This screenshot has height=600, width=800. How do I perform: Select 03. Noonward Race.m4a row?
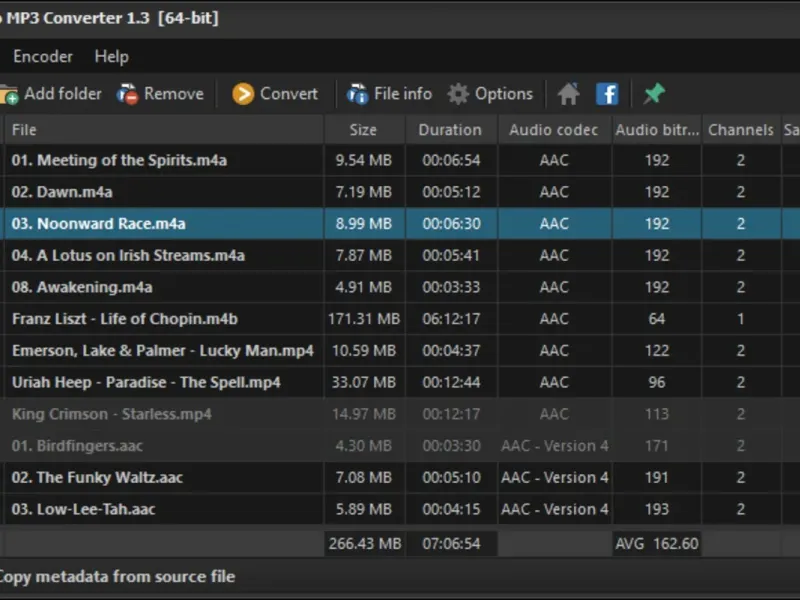point(400,223)
